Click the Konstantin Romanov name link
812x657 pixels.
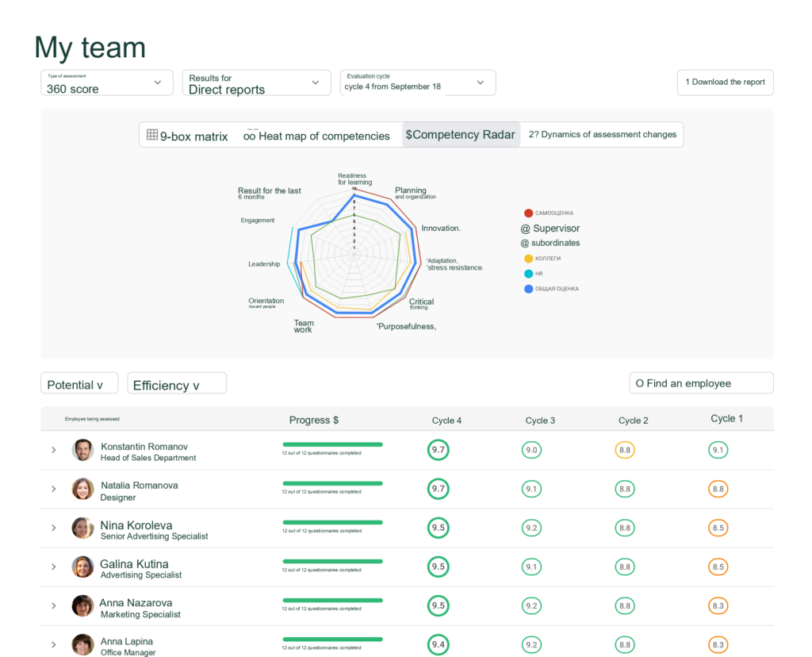(144, 447)
